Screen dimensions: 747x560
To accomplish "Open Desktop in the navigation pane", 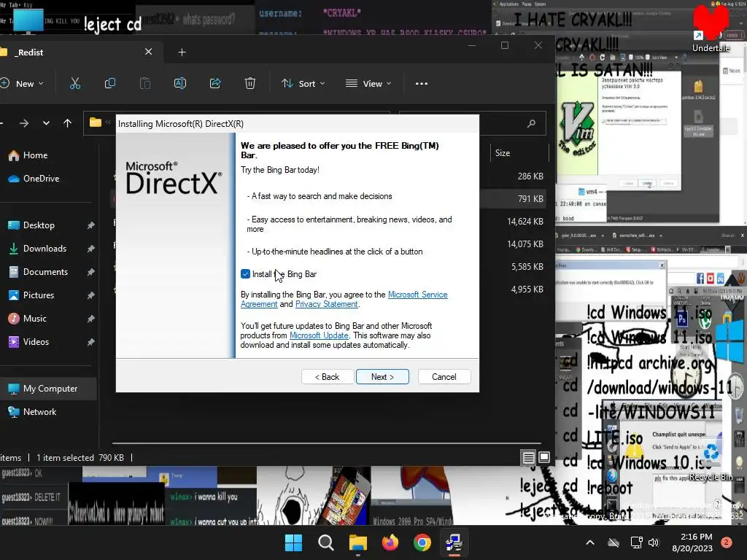I will [39, 225].
